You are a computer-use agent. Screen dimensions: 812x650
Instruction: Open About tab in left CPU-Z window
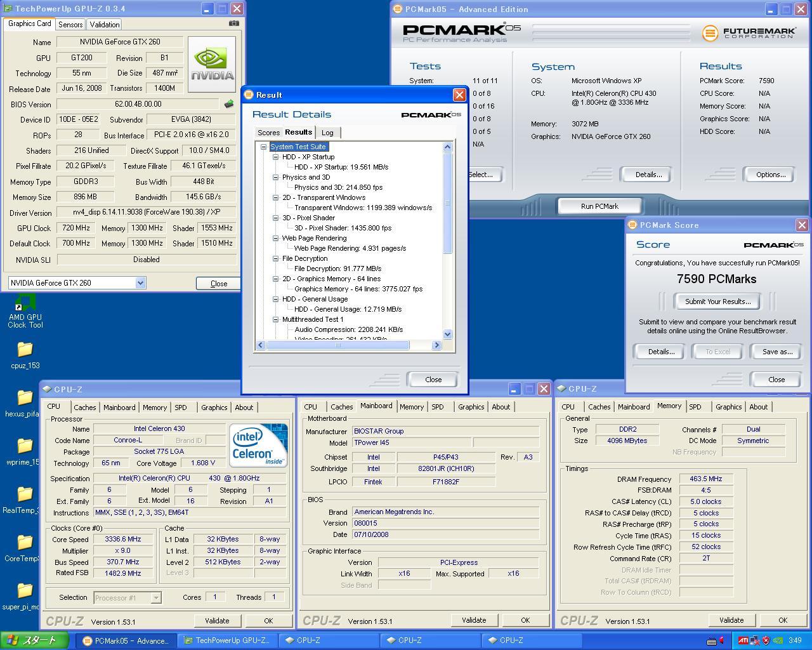[244, 408]
